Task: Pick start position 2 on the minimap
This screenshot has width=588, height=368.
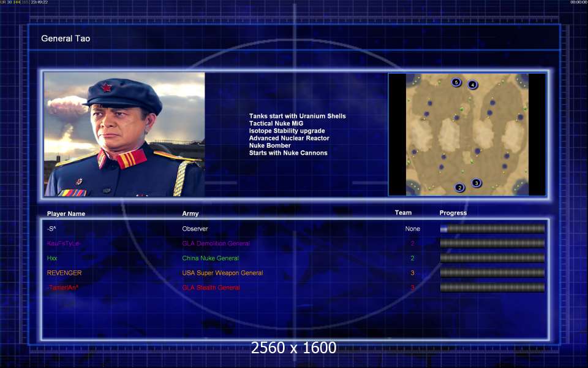Action: (460, 188)
